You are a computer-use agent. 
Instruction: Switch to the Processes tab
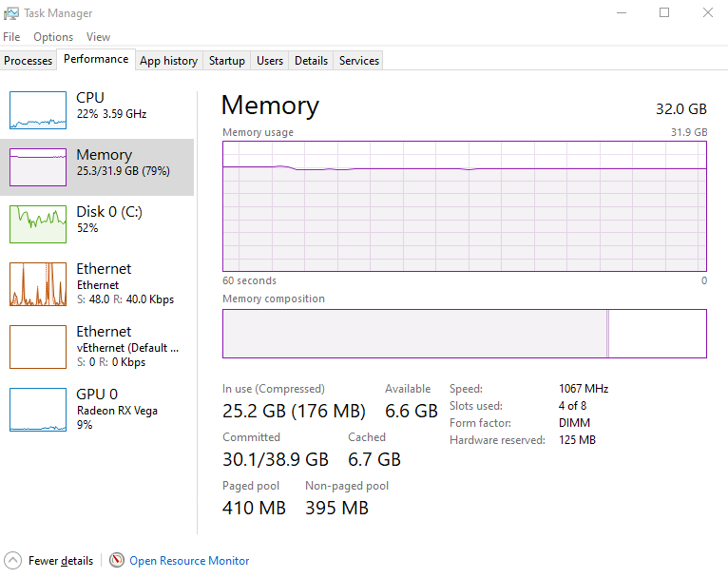click(x=29, y=61)
